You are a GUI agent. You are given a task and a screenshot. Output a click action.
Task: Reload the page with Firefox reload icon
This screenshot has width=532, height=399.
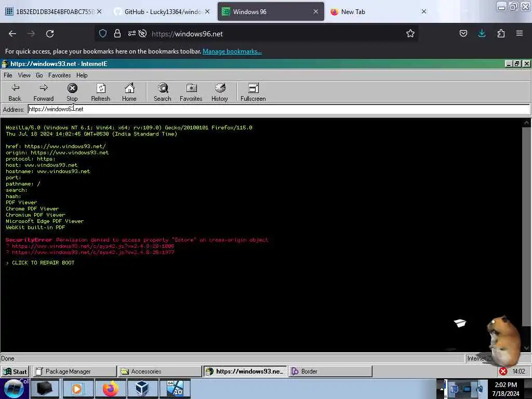coord(50,34)
